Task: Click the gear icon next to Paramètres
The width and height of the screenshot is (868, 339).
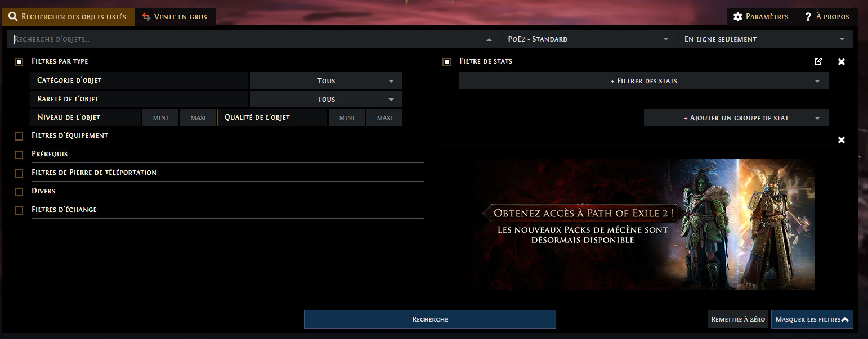Action: point(738,17)
